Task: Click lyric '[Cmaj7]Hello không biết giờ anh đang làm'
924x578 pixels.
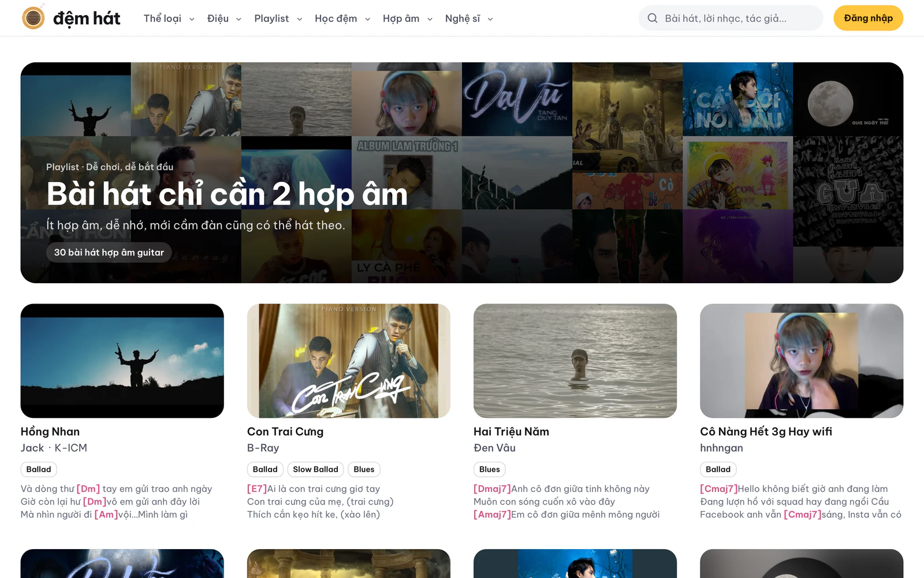Action: [x=794, y=489]
